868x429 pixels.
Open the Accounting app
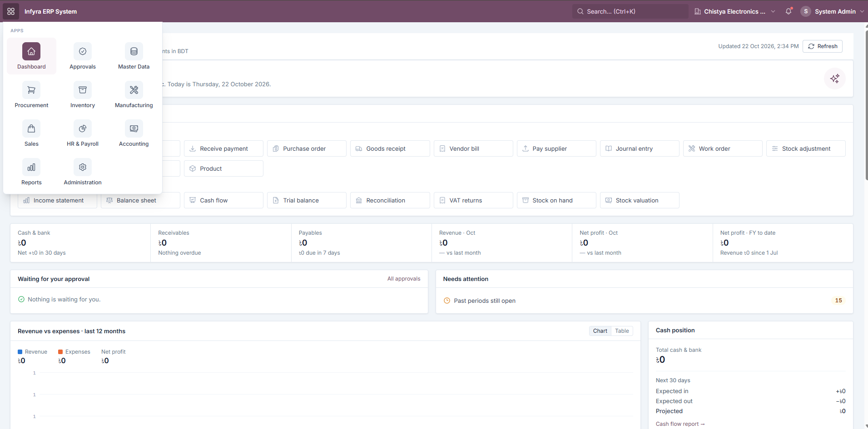coord(134,133)
